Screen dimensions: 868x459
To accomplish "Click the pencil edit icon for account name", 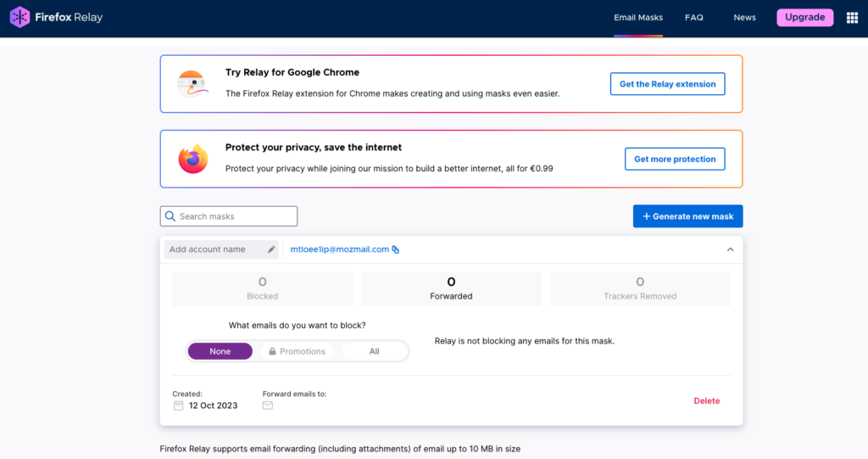I will [x=271, y=249].
